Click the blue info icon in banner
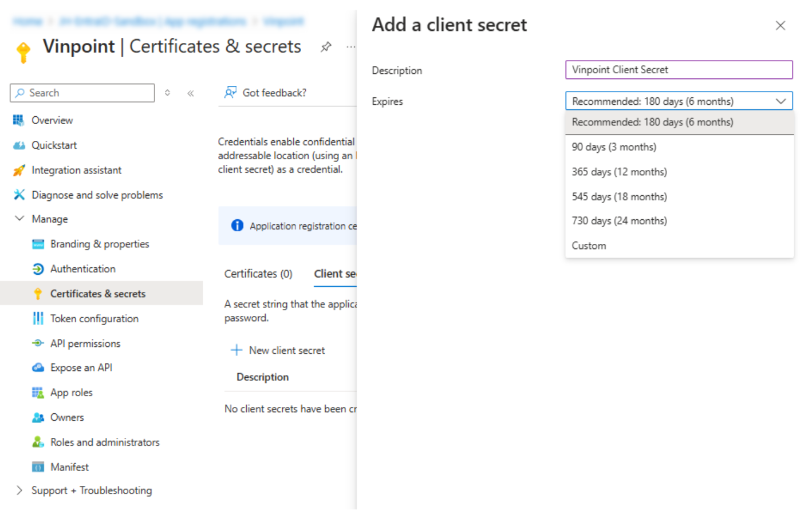This screenshot has height=514, width=812. [x=237, y=226]
